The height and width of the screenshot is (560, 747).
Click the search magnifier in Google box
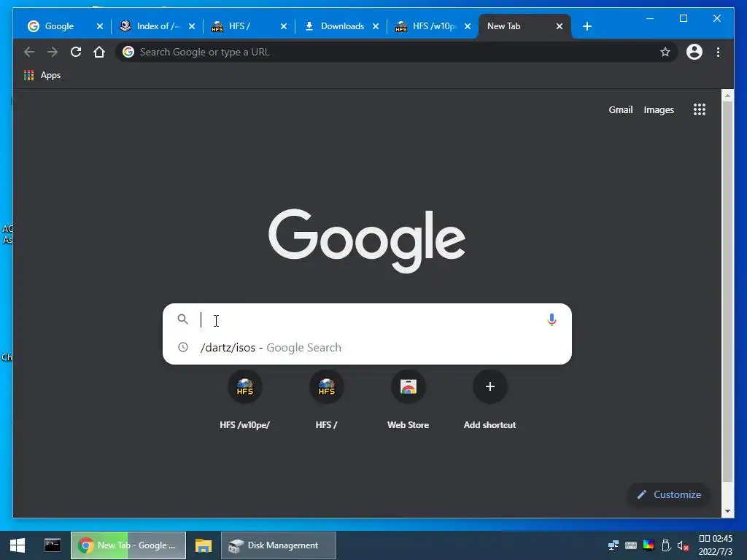click(182, 319)
